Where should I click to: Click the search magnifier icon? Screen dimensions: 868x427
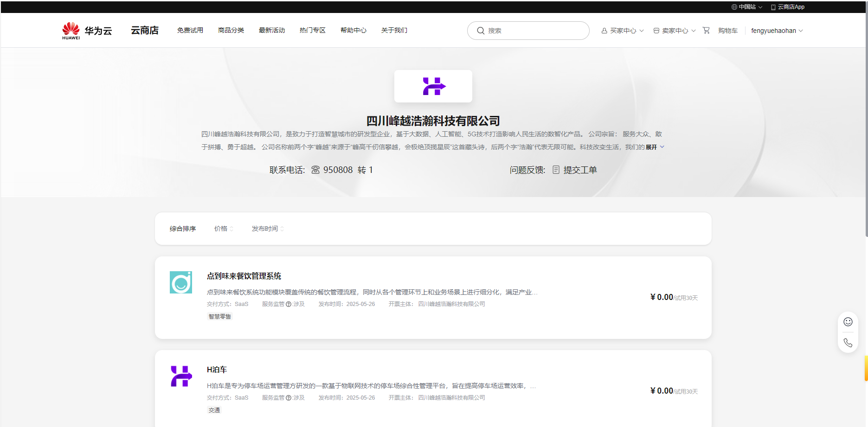tap(481, 31)
